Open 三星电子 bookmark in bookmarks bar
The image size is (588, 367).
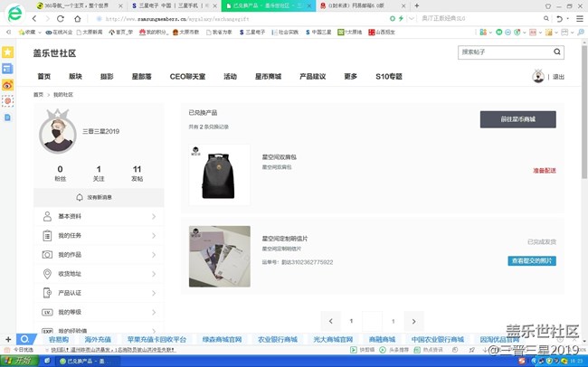tap(252, 33)
